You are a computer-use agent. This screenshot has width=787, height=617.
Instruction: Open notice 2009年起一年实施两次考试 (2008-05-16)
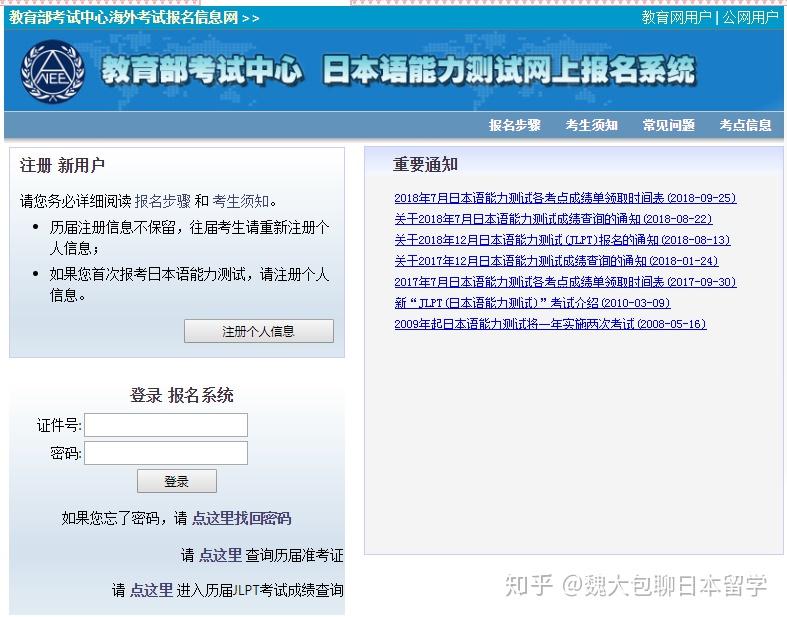coord(550,324)
